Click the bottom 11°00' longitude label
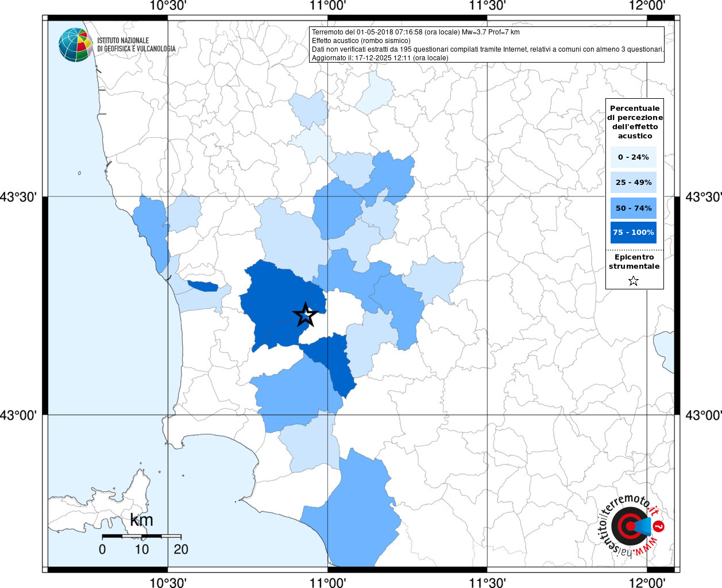This screenshot has height=588, width=722. pyautogui.click(x=327, y=582)
